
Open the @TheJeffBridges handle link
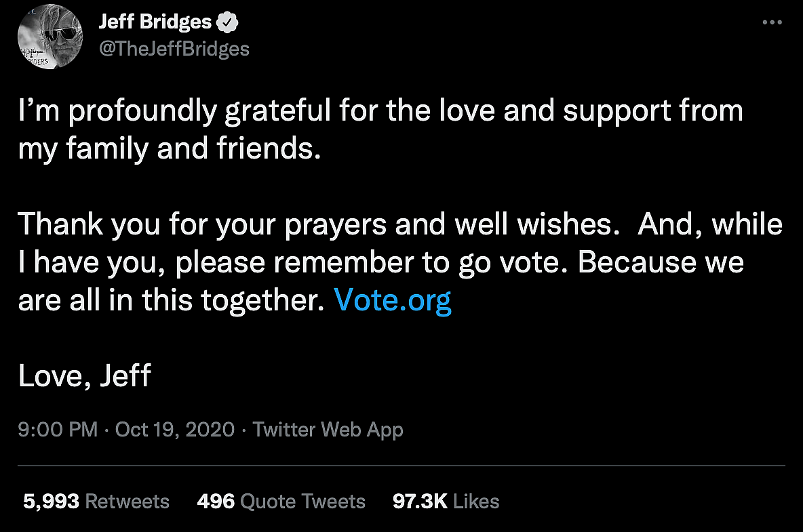[174, 49]
